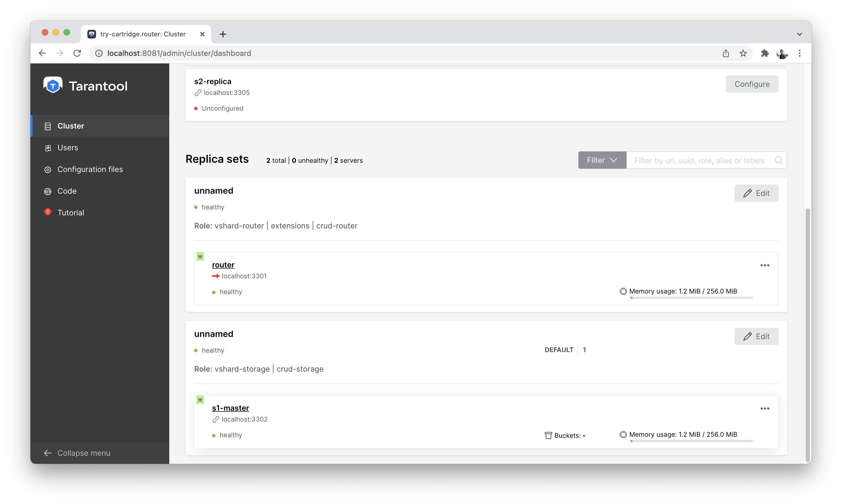Viewport: 842px width, 504px height.
Task: Configure the s2-replica server
Action: tap(752, 84)
